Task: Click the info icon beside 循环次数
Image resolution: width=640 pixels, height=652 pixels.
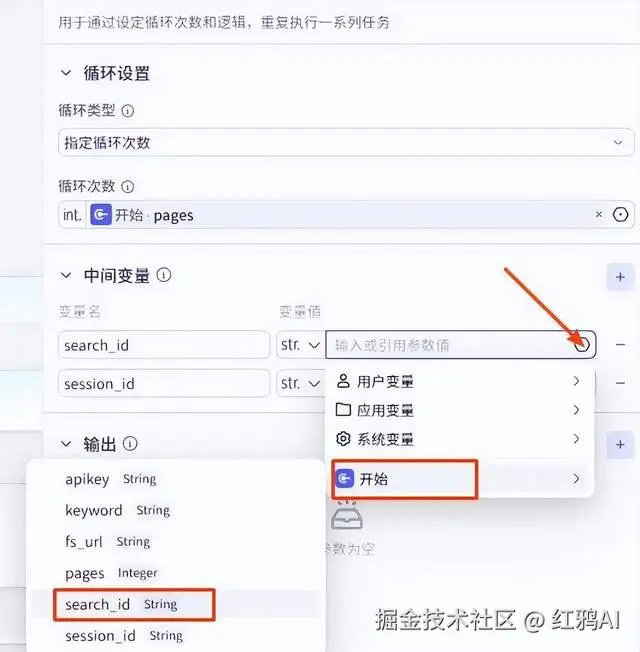Action: (128, 186)
